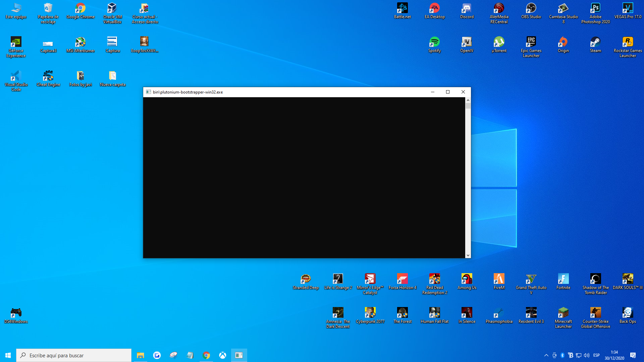Select the Red Dead Redemption 2 icon
Screen dimensions: 644x362
coord(435,284)
